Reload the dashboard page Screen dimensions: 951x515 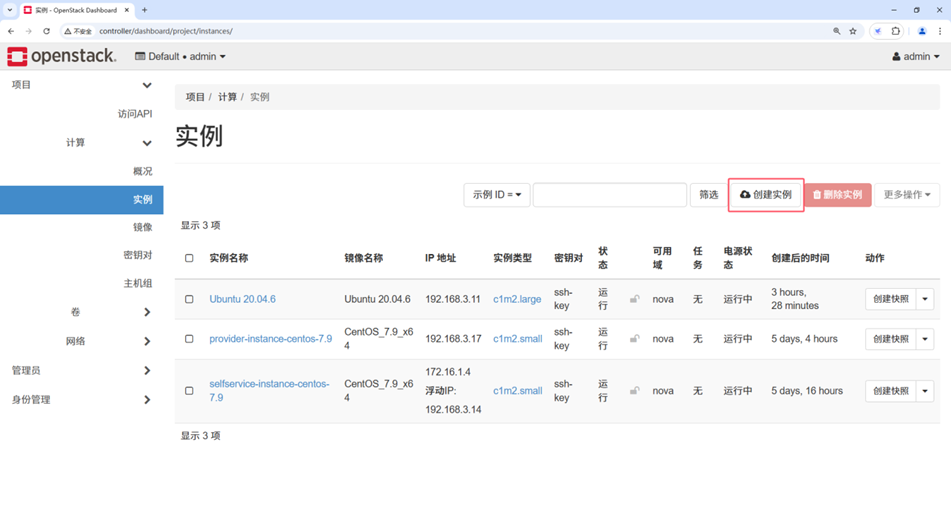[46, 31]
